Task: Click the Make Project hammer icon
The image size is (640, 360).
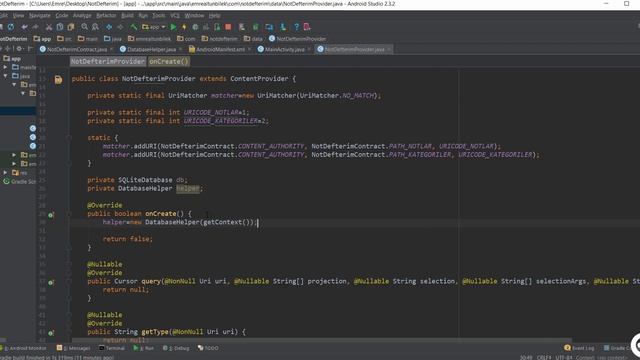Action: (133, 27)
